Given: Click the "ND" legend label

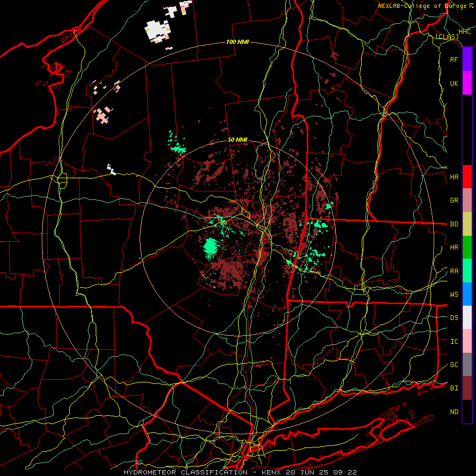Looking at the screenshot, I should pyautogui.click(x=454, y=412).
